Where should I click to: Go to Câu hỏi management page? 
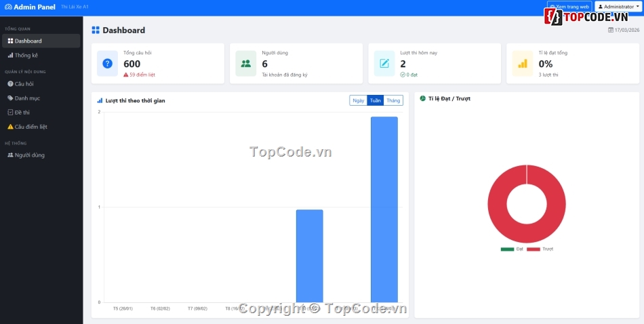tap(24, 83)
